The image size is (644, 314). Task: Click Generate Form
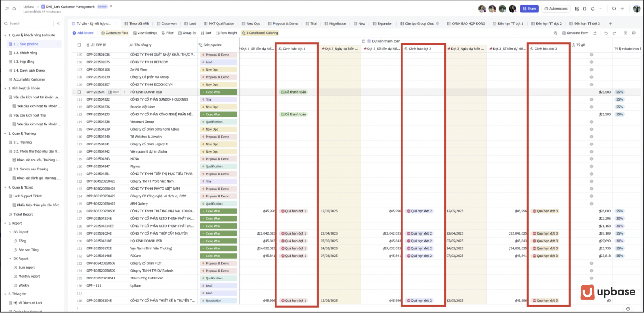(575, 33)
